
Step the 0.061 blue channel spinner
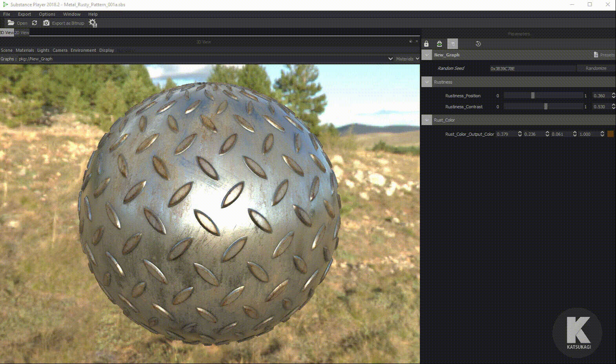click(575, 134)
